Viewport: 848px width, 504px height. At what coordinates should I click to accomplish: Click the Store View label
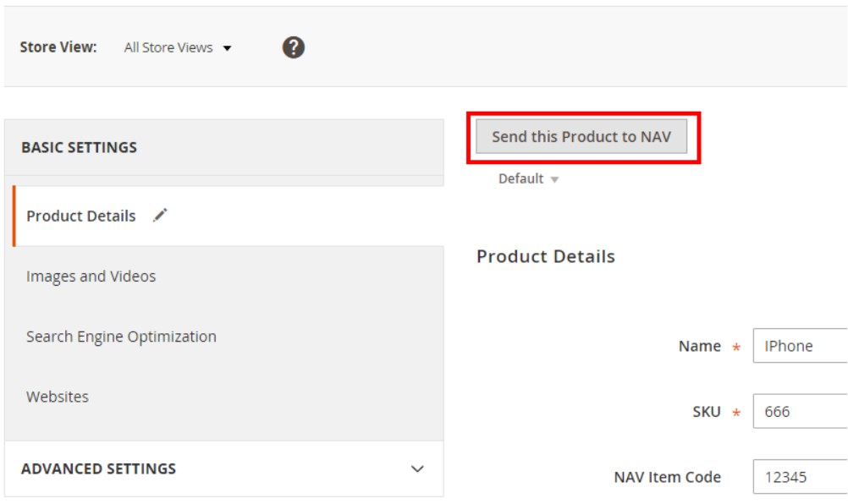point(58,47)
